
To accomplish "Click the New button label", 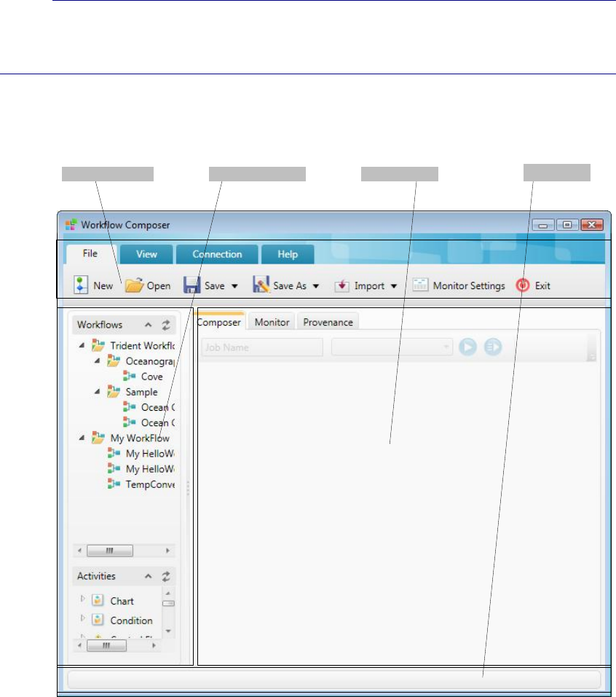I will (x=103, y=286).
